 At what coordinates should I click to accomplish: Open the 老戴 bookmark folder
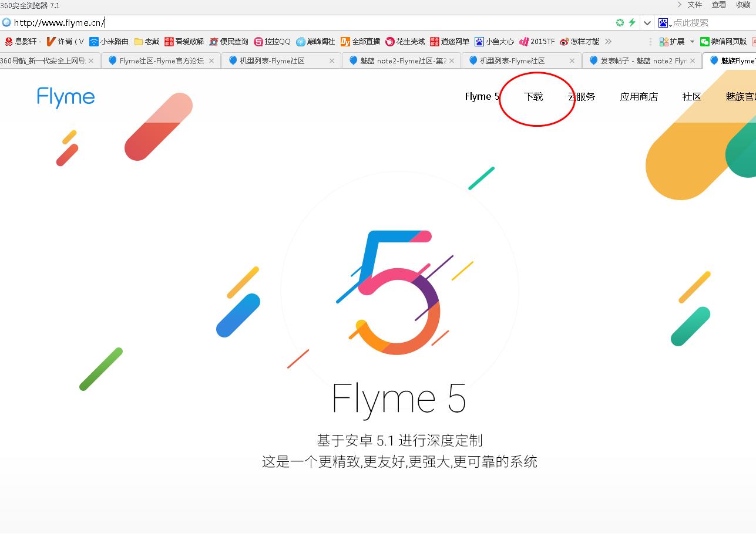147,42
